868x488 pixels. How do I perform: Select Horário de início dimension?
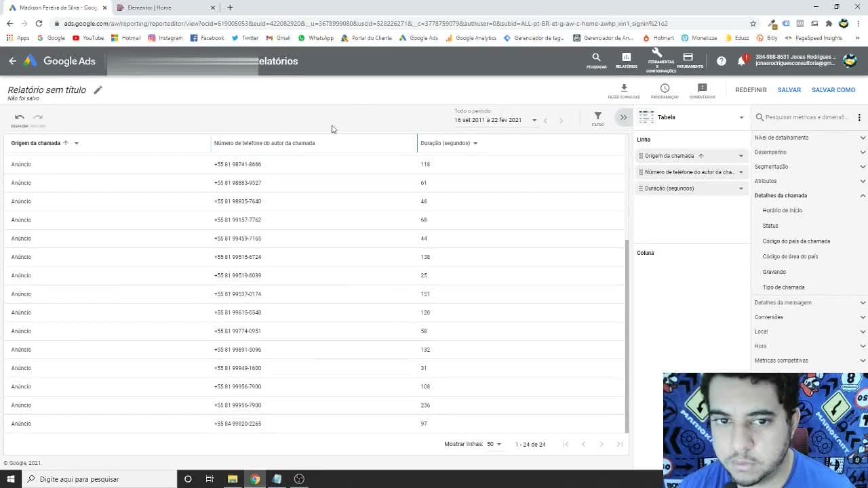(x=782, y=211)
